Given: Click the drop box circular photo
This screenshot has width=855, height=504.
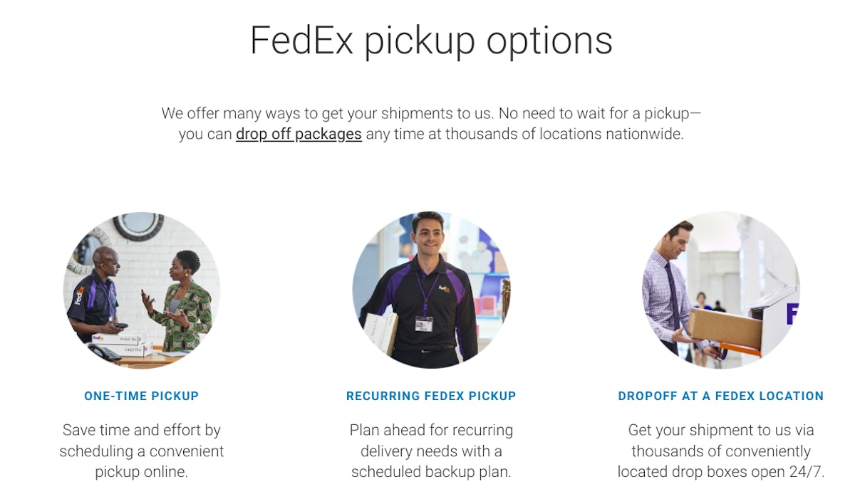Looking at the screenshot, I should 720,290.
